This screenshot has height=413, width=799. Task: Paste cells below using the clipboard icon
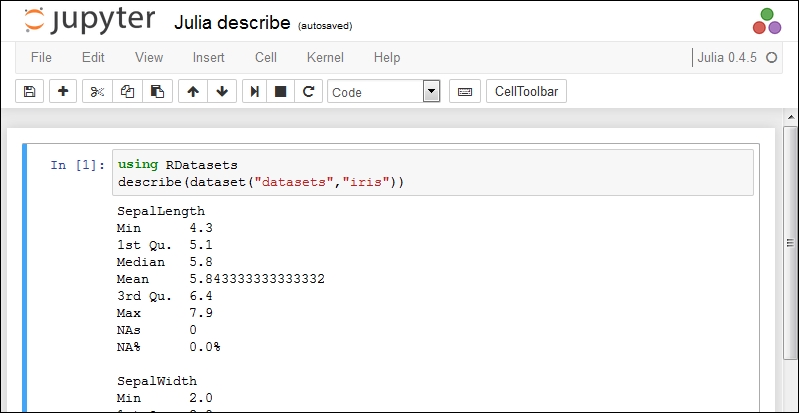(157, 91)
